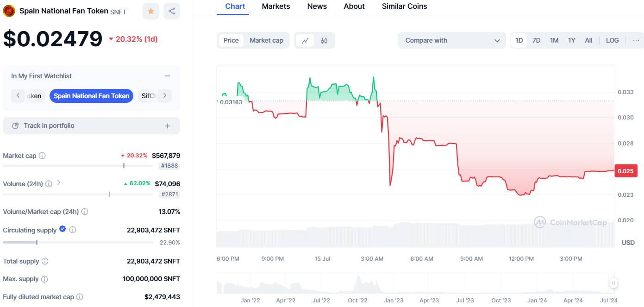Click the Spain National Fan Token logo
The height and width of the screenshot is (307, 644).
9,11
